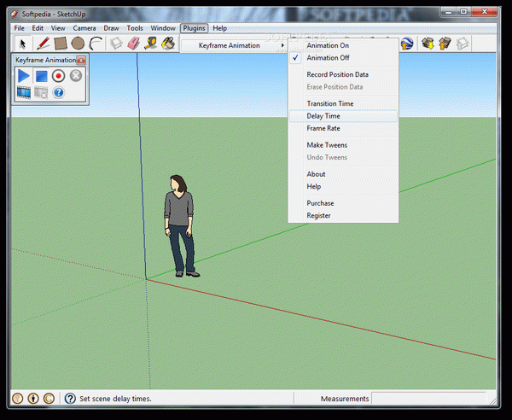Screen dimensions: 512x420
Task: Select checked Animation Off option
Action: pyautogui.click(x=343, y=58)
